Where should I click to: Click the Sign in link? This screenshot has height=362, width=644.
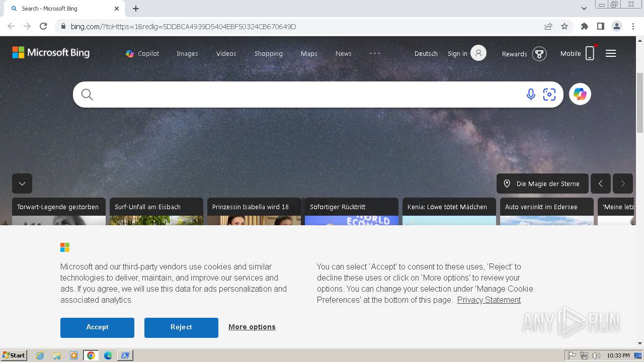[457, 53]
